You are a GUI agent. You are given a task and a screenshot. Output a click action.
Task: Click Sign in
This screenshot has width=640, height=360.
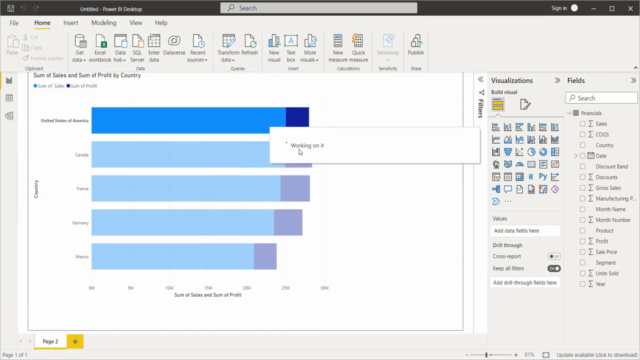(x=559, y=8)
